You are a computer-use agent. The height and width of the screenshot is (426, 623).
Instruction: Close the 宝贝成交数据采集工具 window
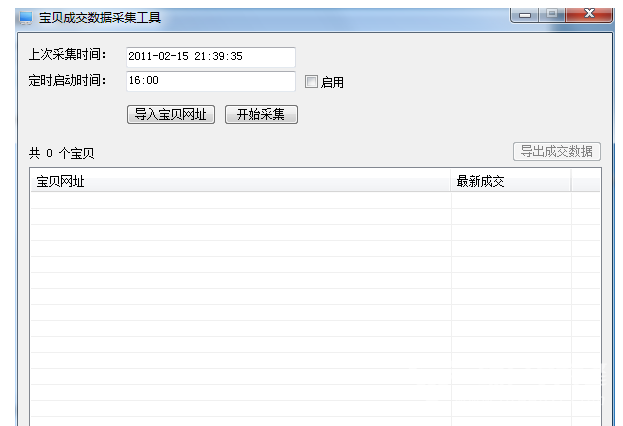591,15
